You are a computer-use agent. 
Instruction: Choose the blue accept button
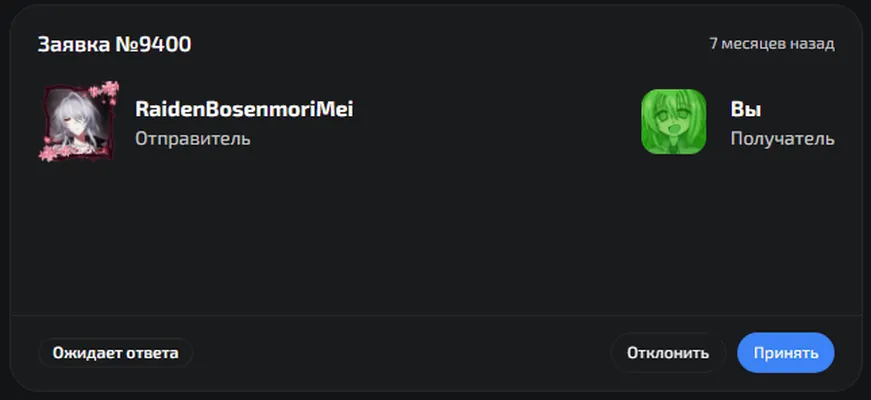pyautogui.click(x=785, y=353)
